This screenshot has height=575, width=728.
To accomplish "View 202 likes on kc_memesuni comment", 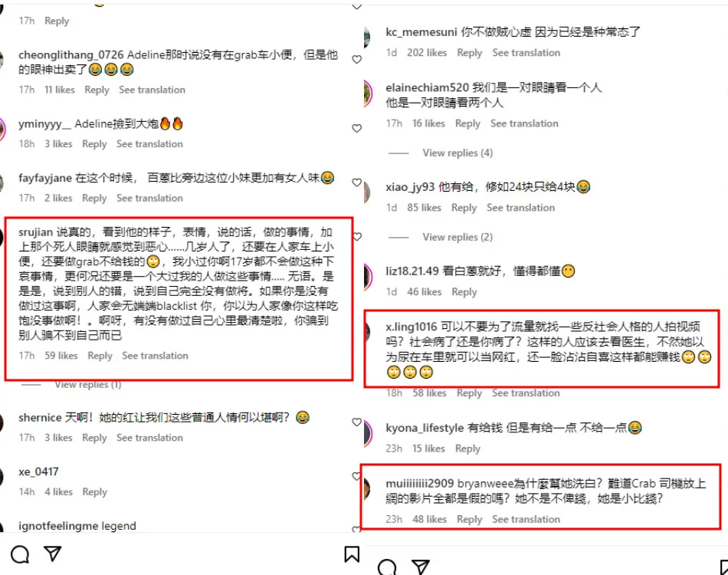I will pos(427,52).
